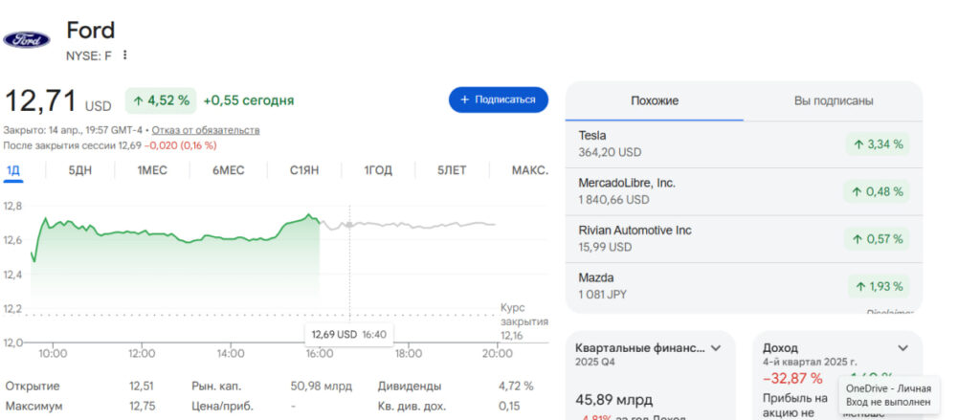Viewport: 980px width, 420px height.
Task: Click the Ford logo icon
Action: tap(27, 39)
